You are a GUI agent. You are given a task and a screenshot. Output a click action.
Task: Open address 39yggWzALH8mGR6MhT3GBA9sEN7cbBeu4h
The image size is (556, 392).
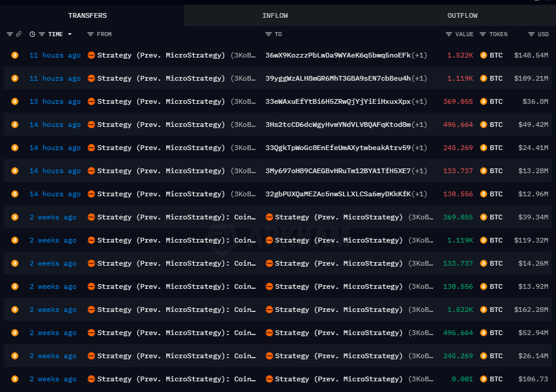[338, 78]
